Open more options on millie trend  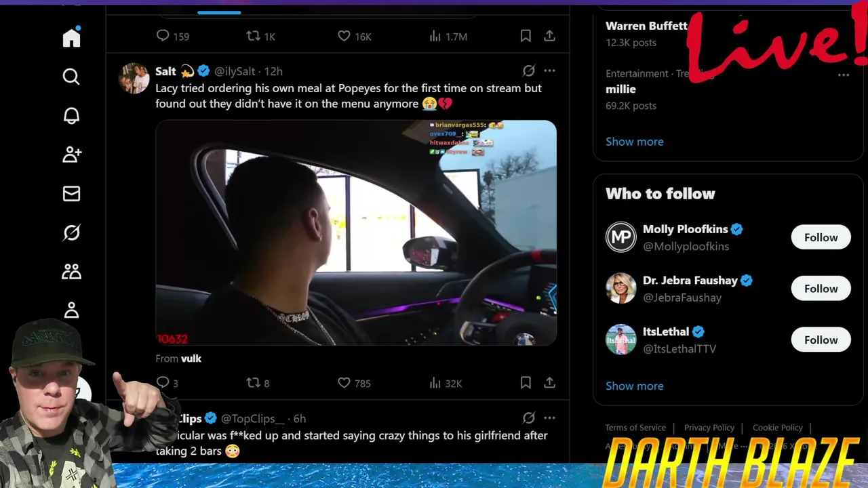point(844,75)
